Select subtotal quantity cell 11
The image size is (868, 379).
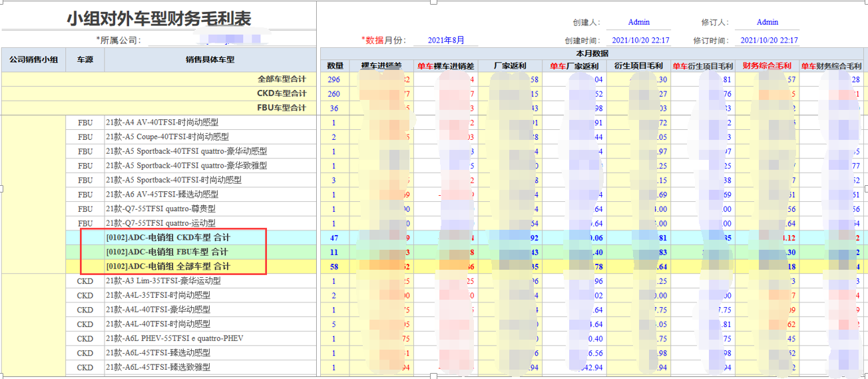pyautogui.click(x=335, y=252)
